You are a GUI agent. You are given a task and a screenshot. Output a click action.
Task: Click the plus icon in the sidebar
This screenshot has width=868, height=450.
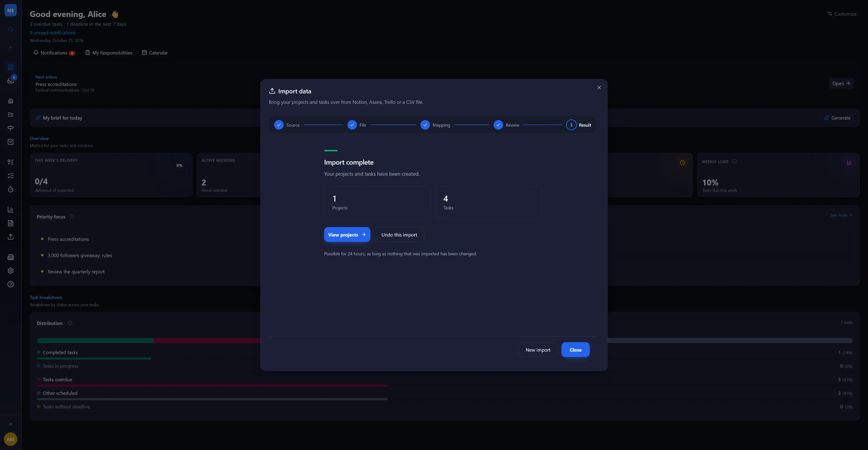tap(10, 47)
